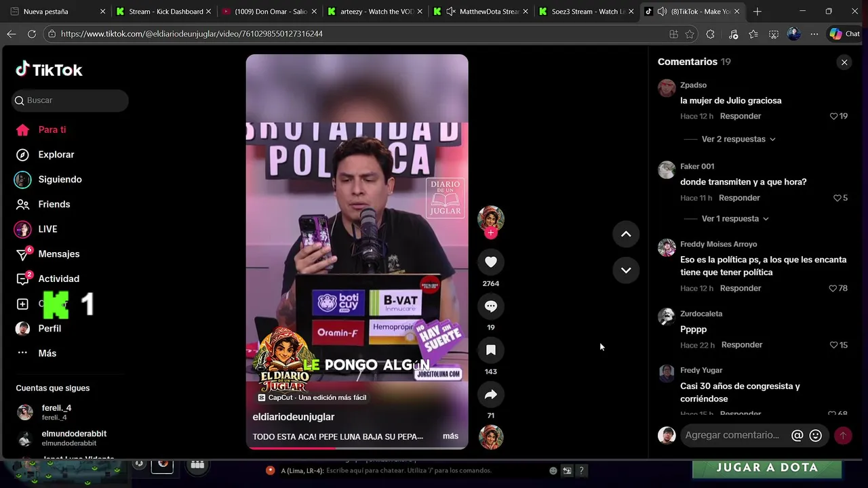This screenshot has height=488, width=868.
Task: Post comment with red arrow button
Action: 843,436
